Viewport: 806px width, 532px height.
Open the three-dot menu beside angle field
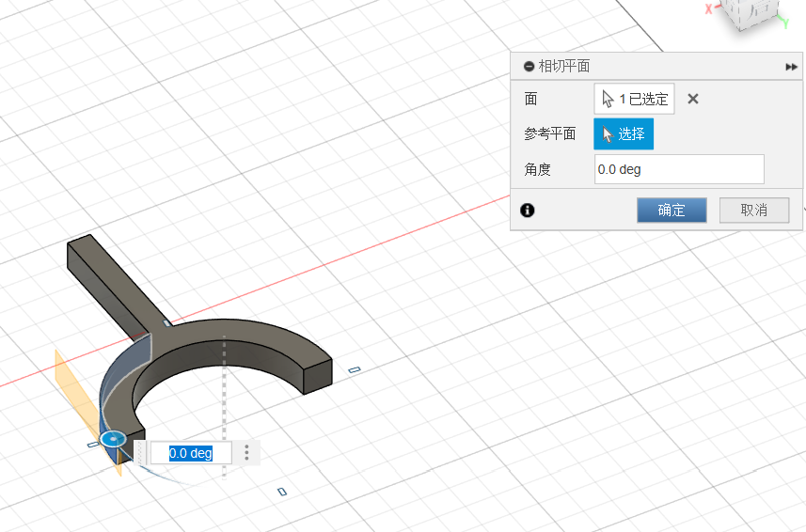pyautogui.click(x=246, y=452)
